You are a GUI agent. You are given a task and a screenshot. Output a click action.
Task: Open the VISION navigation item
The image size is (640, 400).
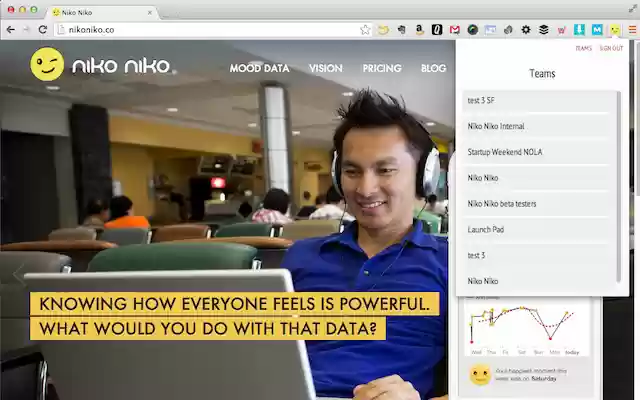pyautogui.click(x=325, y=68)
